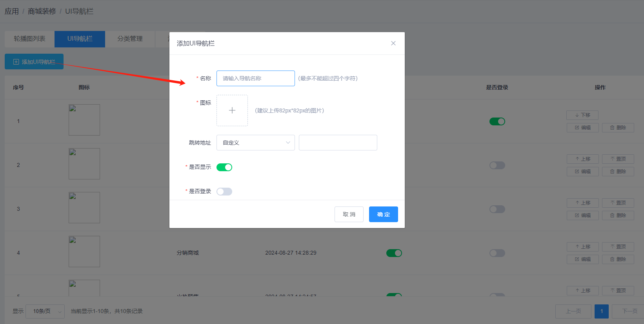Click 删除 trash button in row 2
The image size is (644, 324).
[618, 172]
